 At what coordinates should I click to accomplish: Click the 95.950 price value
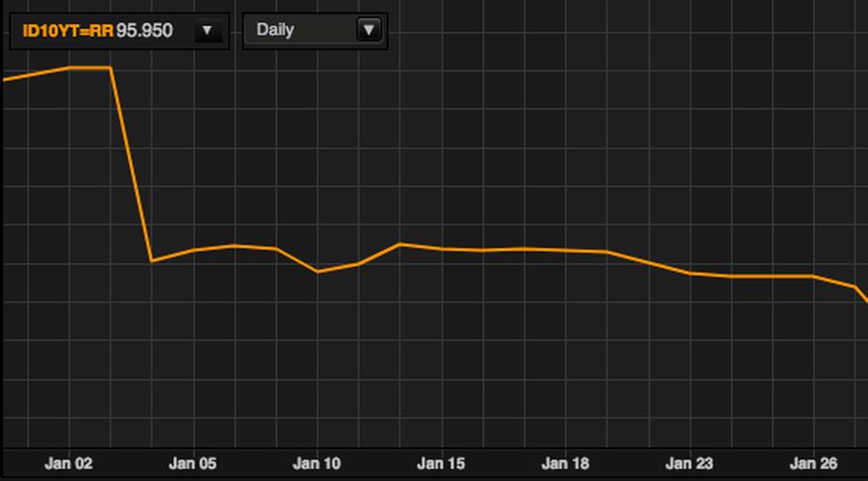point(145,31)
